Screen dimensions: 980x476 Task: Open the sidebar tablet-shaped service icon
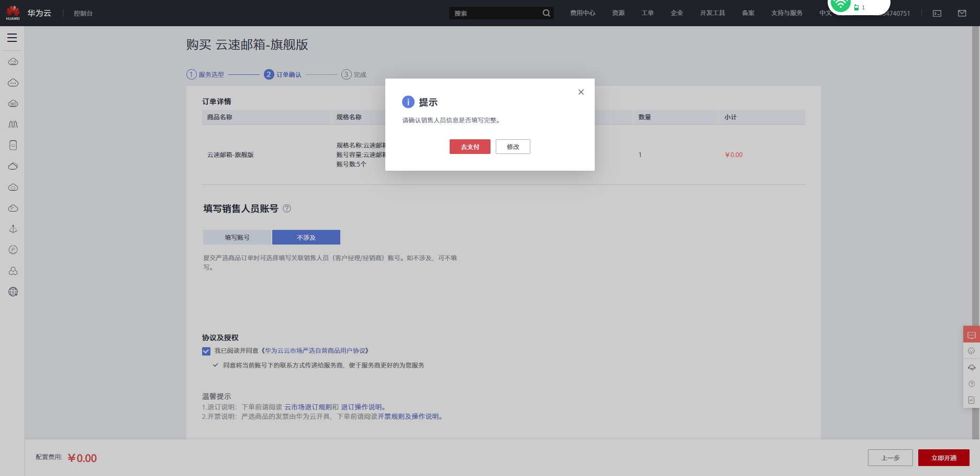(x=13, y=146)
